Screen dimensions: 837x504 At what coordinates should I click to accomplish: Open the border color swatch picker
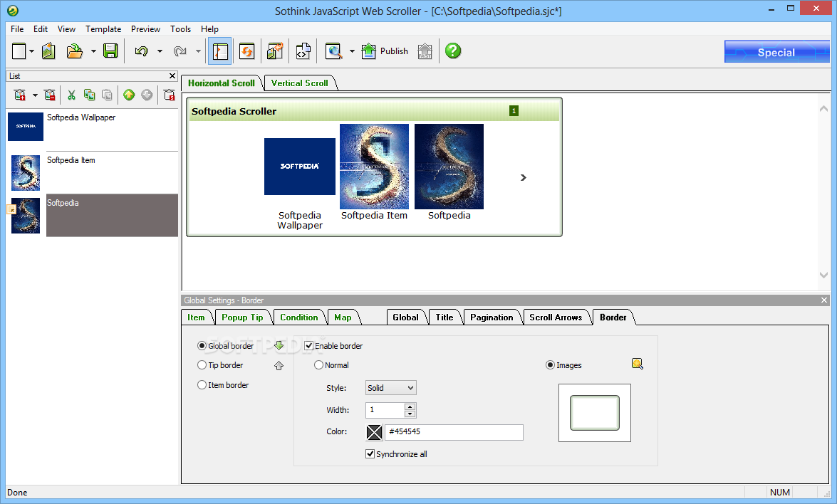(374, 432)
